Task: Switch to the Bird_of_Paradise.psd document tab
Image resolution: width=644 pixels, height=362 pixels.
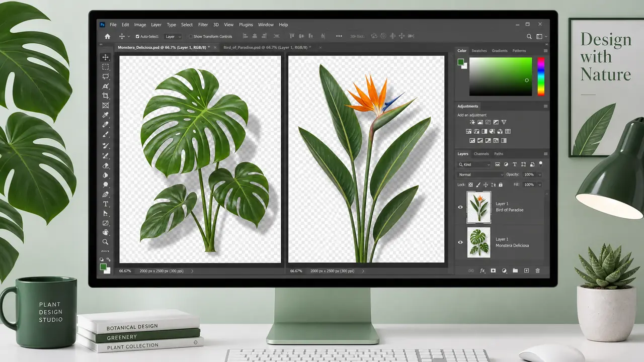Action: 265,47
